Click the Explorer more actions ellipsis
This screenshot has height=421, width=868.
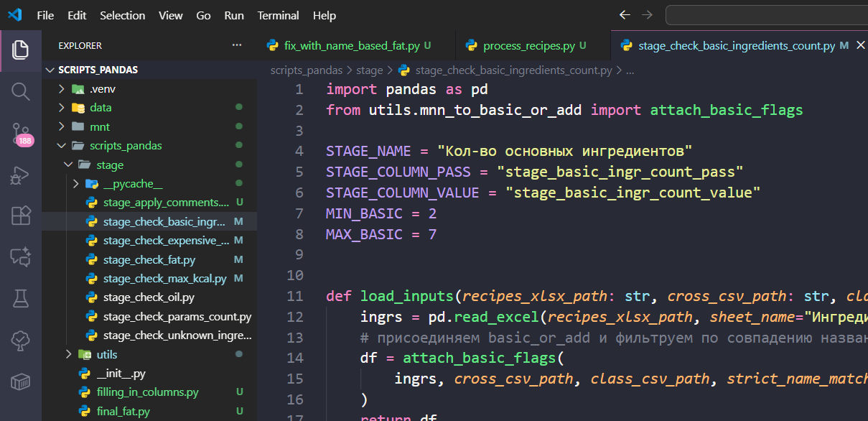coord(237,45)
